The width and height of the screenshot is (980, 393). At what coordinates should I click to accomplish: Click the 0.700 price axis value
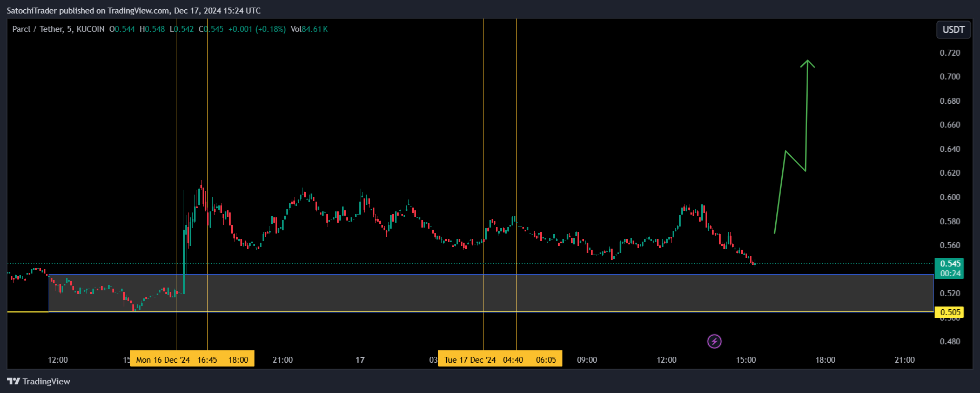[950, 76]
